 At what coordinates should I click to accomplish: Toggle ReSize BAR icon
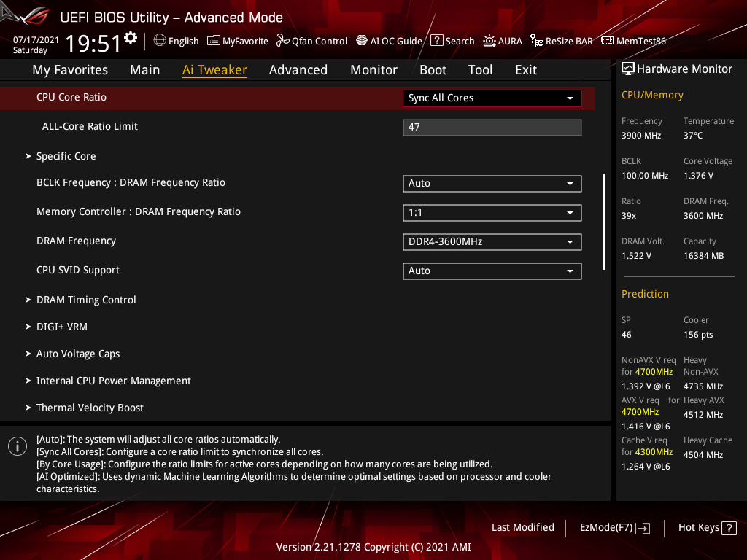(537, 41)
